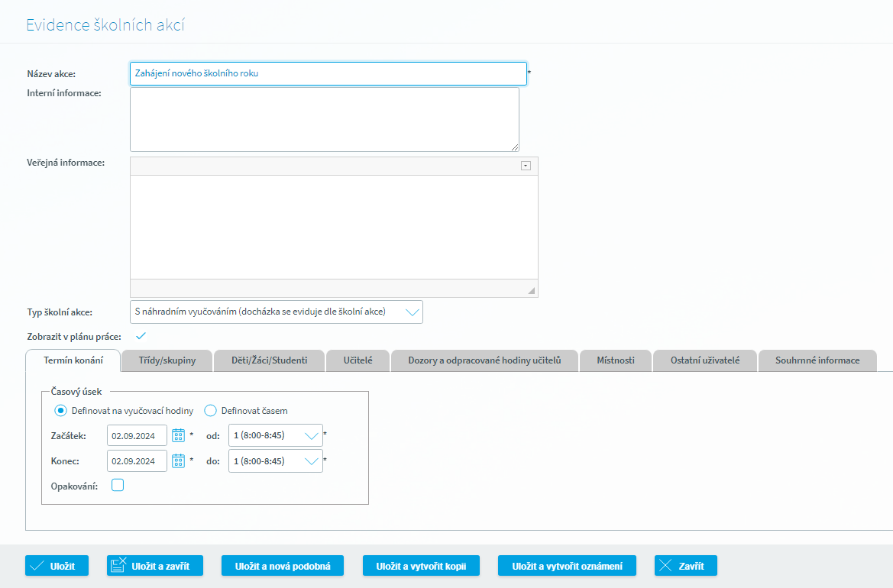The image size is (893, 588).
Task: Expand the Veřejná informace editor toolbar arrow
Action: pyautogui.click(x=526, y=166)
